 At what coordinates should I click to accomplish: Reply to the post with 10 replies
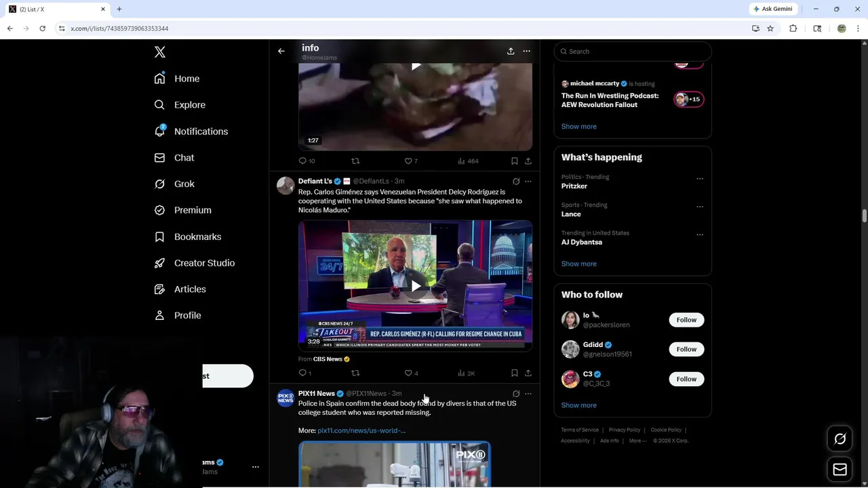307,161
